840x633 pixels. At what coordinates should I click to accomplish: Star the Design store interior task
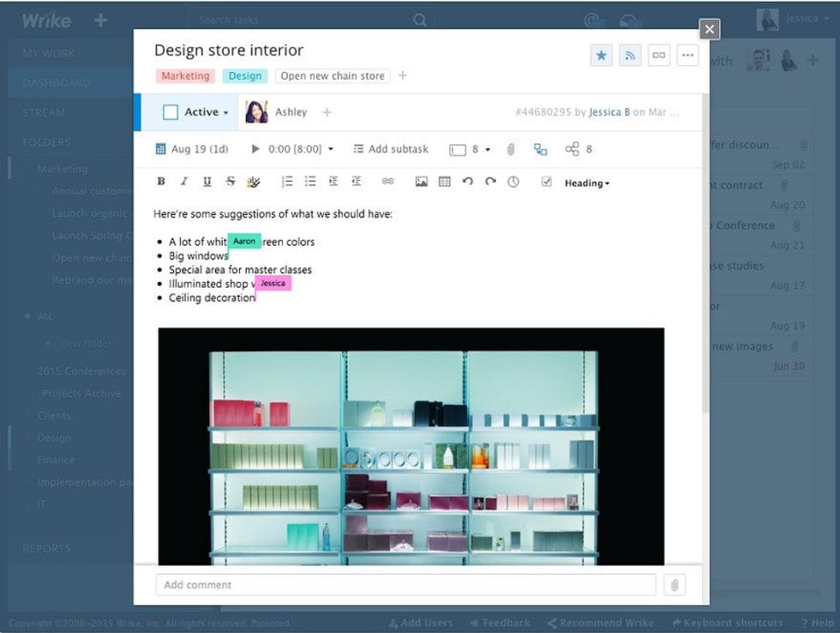[x=602, y=56]
